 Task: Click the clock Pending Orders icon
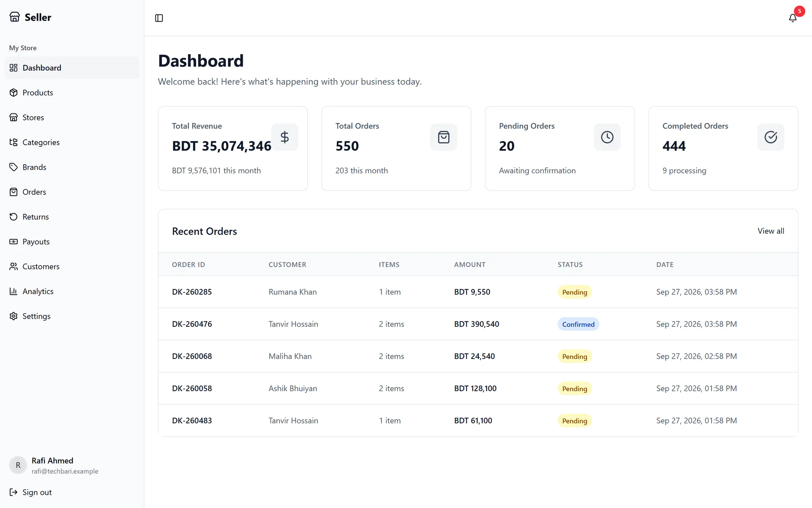coord(607,137)
